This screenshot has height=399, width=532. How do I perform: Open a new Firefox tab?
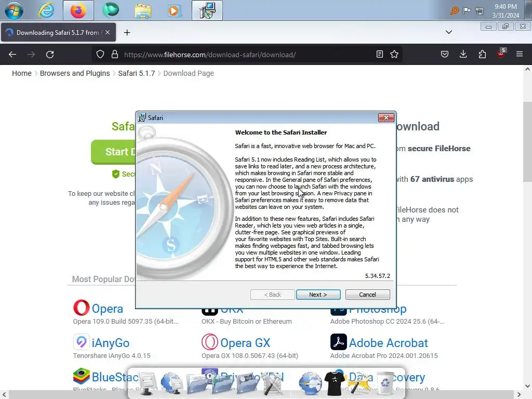127,33
